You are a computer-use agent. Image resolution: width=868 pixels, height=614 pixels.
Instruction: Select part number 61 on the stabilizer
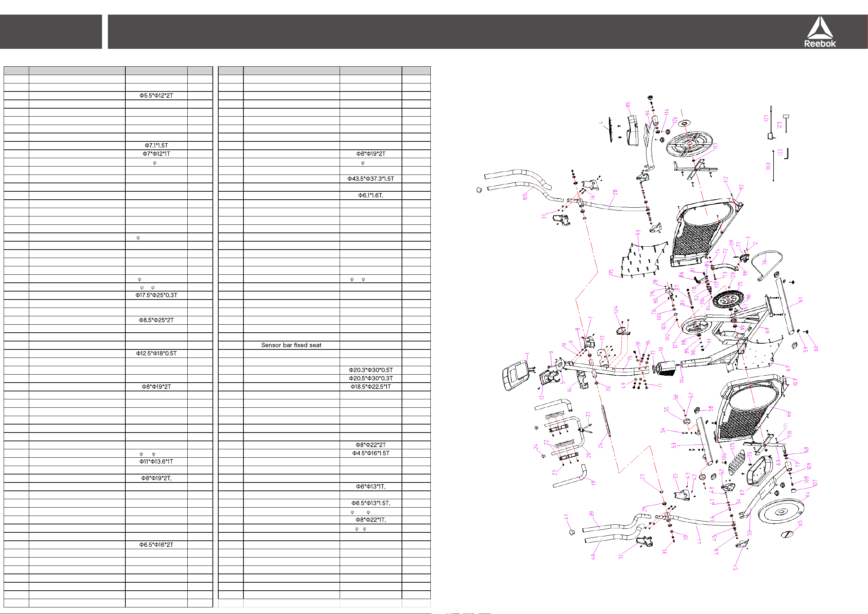pos(801,300)
